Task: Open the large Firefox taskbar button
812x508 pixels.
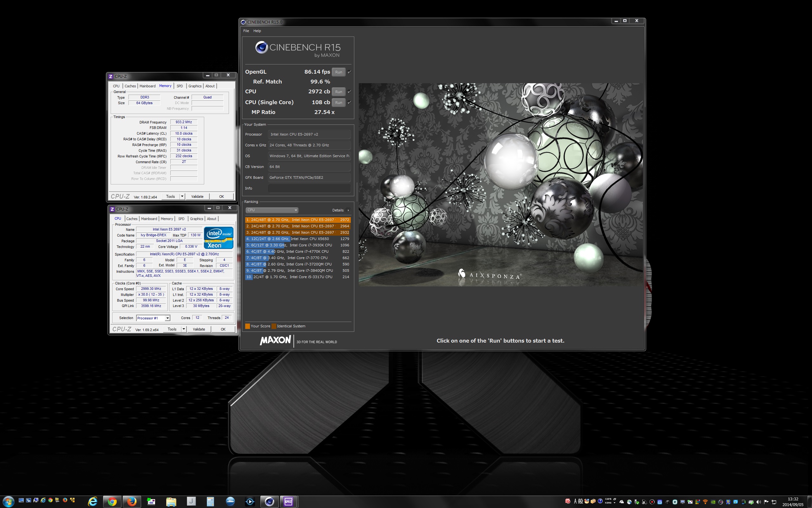Action: 132,502
